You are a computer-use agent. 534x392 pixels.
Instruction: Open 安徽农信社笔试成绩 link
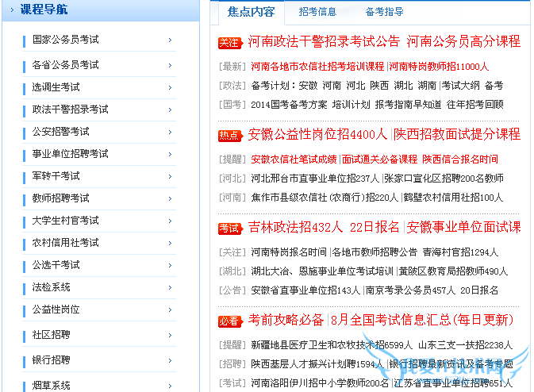click(x=294, y=159)
